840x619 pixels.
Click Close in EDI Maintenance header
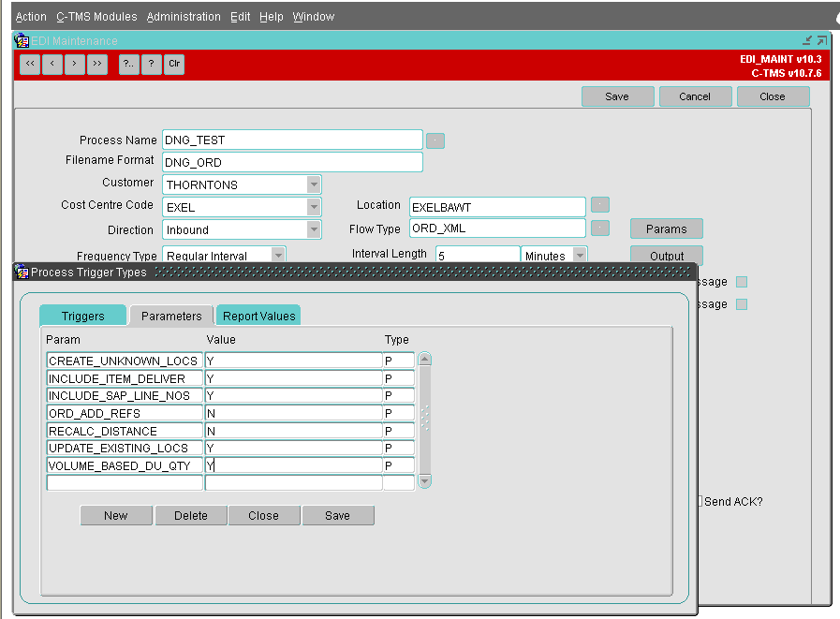point(773,96)
